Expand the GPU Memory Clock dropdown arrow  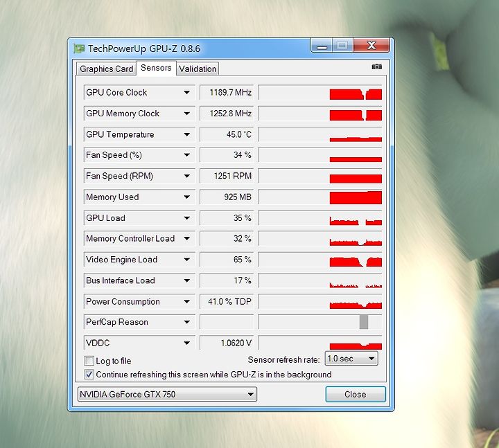click(x=187, y=114)
